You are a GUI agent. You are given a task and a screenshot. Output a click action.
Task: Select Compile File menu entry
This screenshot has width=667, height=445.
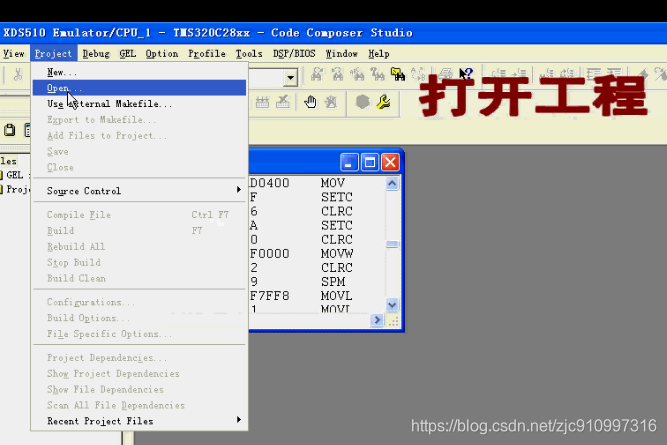(x=140, y=215)
